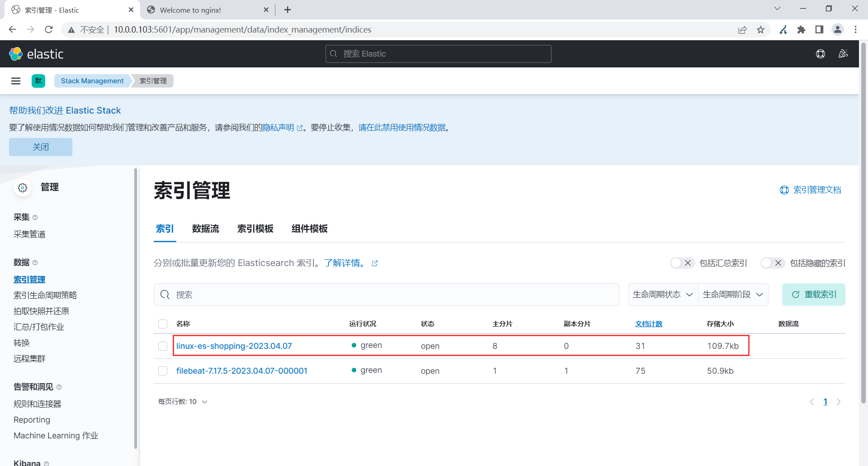Image resolution: width=868 pixels, height=466 pixels.
Task: Click the 管理 settings gear icon in sidebar
Action: click(x=23, y=187)
